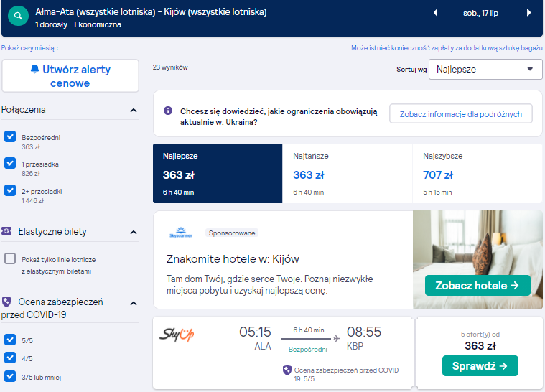Uncheck the Bezpośredni direct flights checkbox
The width and height of the screenshot is (545, 392).
coord(10,136)
